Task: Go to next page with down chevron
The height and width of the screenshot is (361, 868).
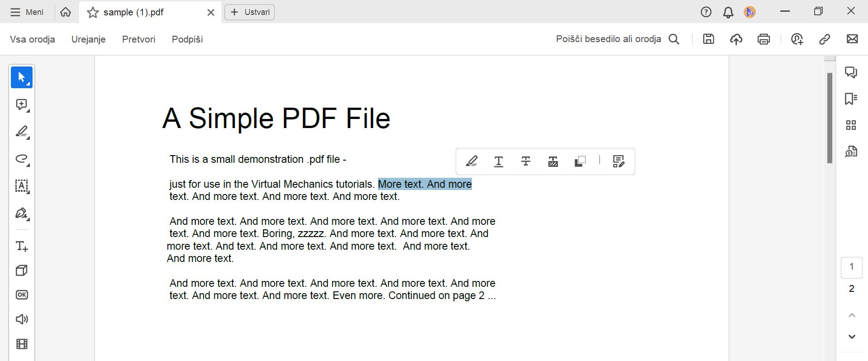Action: [852, 337]
